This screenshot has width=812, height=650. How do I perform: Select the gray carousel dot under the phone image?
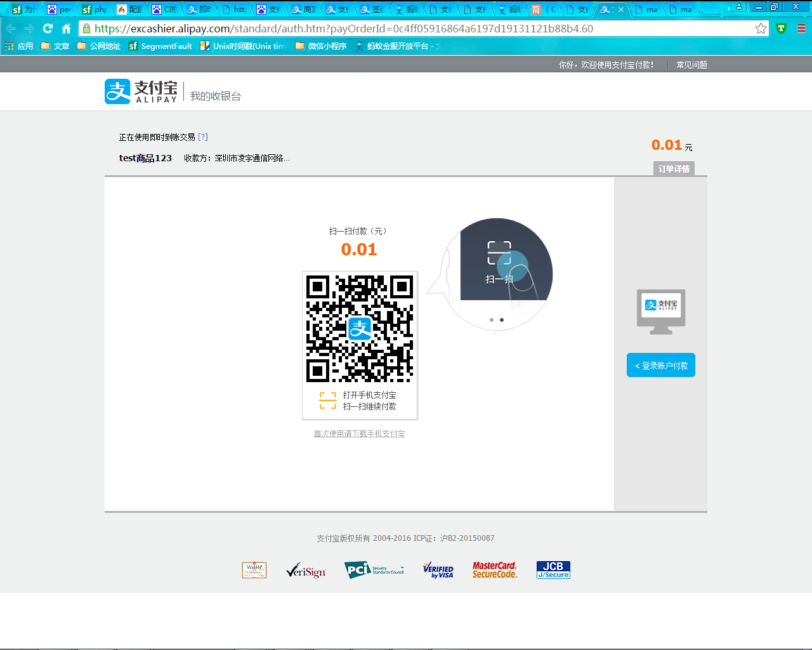point(492,320)
